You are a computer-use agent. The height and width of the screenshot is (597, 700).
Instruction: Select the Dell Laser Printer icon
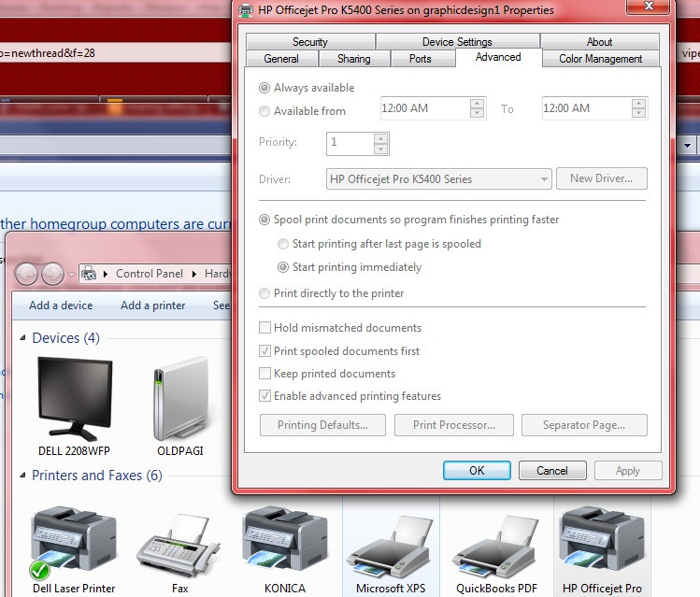coord(74,542)
